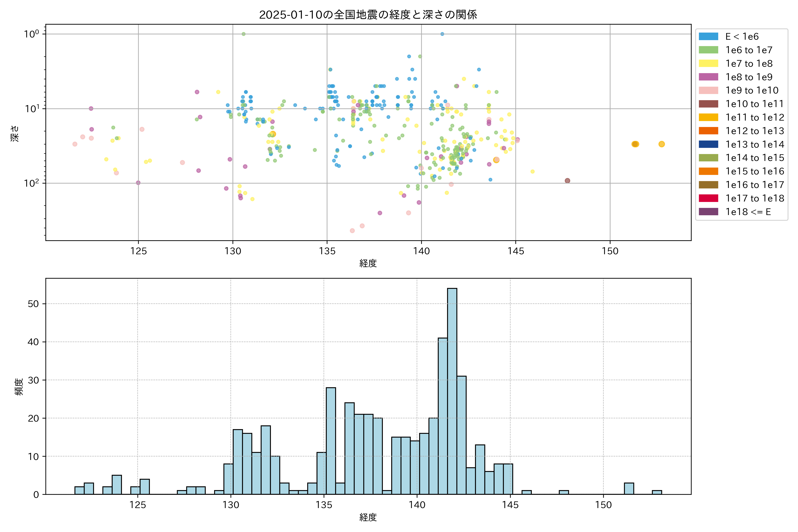Click the green point at depth 10⁰
The image size is (798, 532).
244,34
